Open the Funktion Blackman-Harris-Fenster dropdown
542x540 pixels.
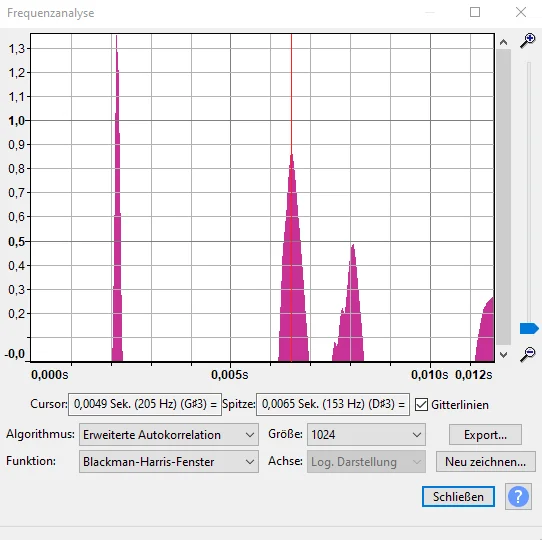[169, 462]
